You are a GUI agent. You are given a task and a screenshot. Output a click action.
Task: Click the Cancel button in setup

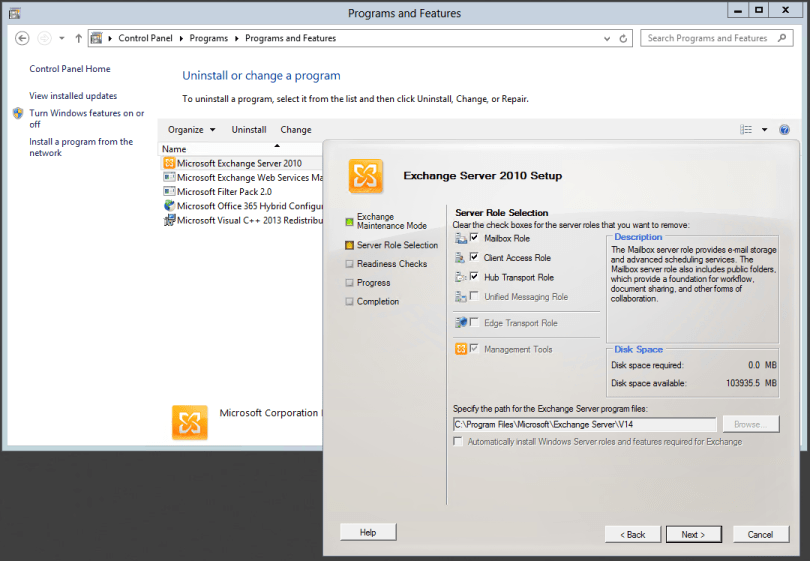tap(761, 534)
